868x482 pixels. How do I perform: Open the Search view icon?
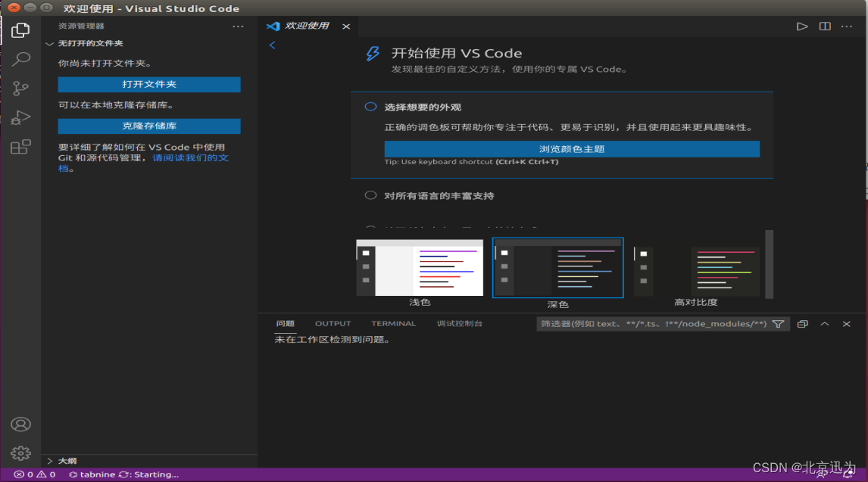(x=20, y=58)
